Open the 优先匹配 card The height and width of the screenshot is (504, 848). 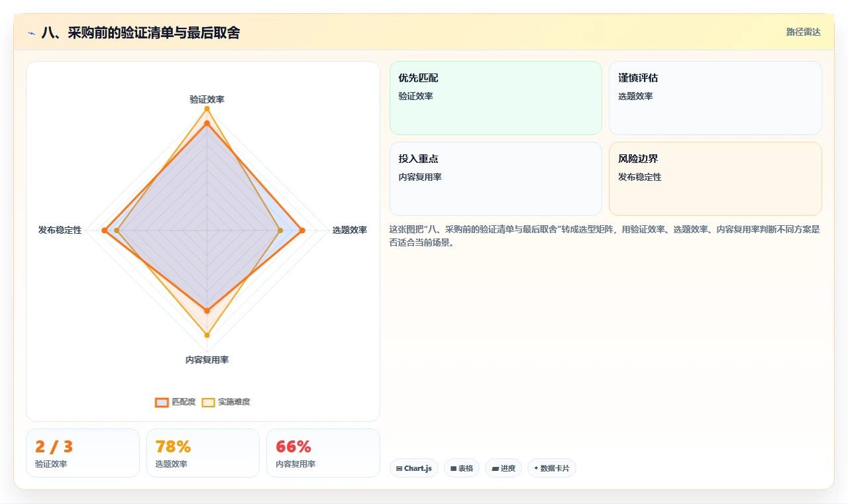pos(496,98)
